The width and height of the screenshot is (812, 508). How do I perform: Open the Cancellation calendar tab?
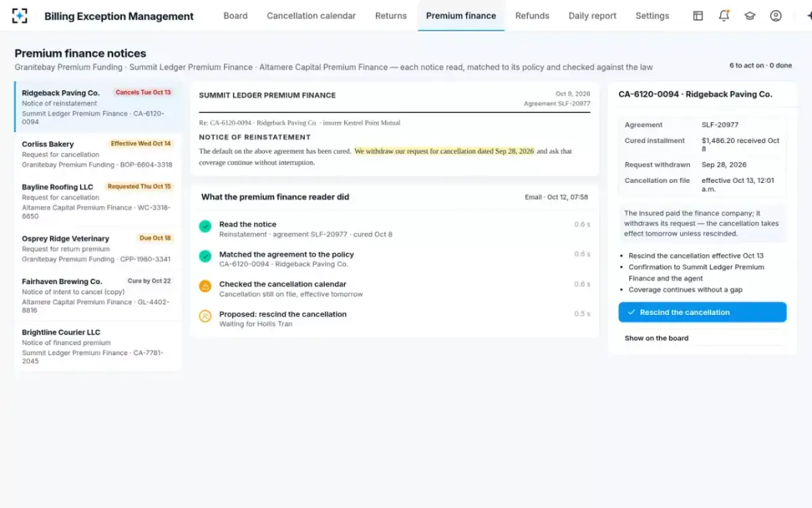pos(311,16)
